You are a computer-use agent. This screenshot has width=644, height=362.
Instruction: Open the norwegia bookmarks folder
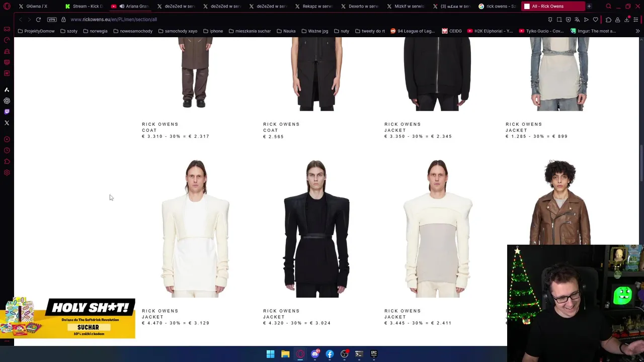click(x=95, y=31)
